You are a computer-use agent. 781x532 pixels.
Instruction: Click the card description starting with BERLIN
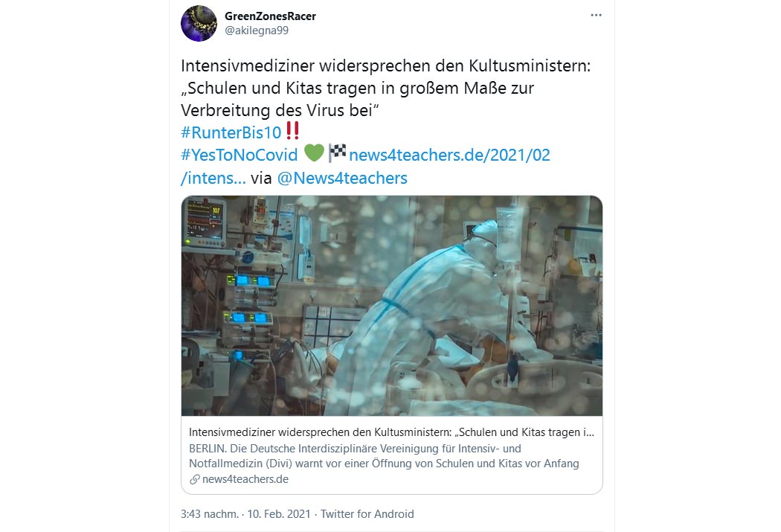pos(384,456)
